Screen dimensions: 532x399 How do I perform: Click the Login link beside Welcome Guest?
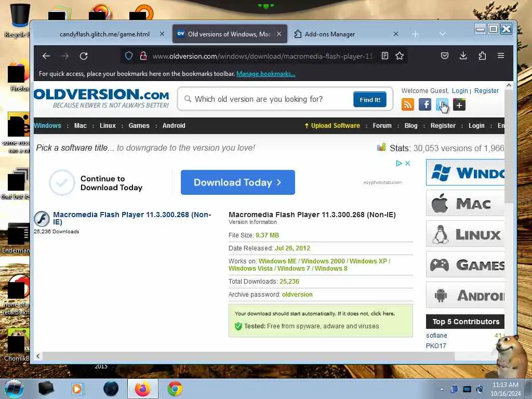[x=460, y=90]
